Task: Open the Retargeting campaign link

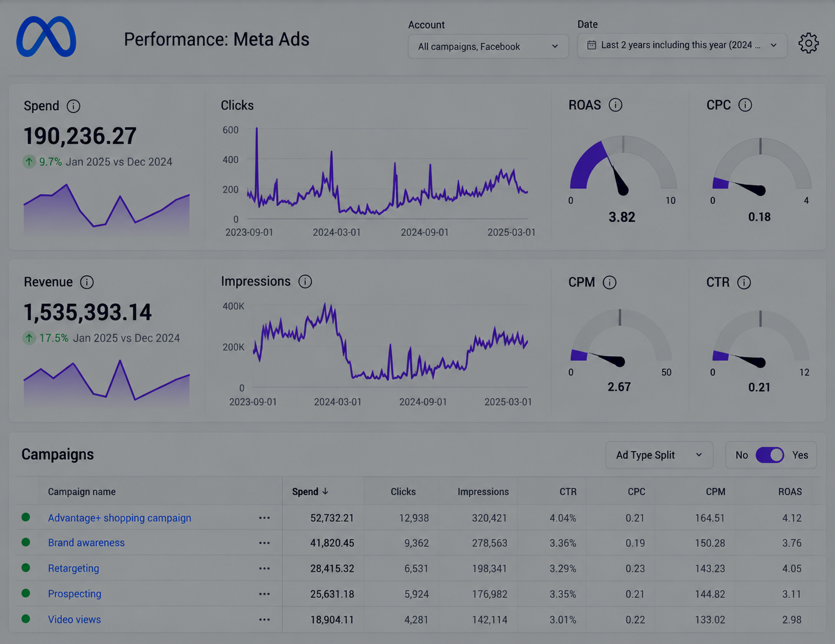Action: (73, 569)
